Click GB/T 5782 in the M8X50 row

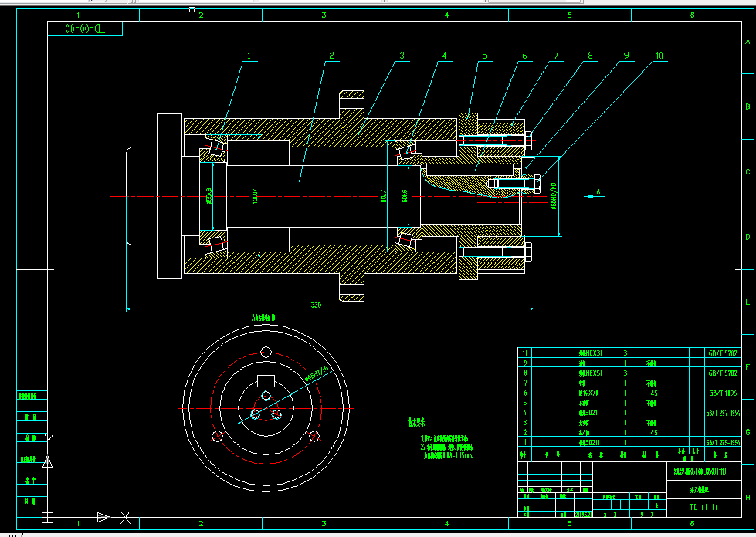pyautogui.click(x=723, y=373)
